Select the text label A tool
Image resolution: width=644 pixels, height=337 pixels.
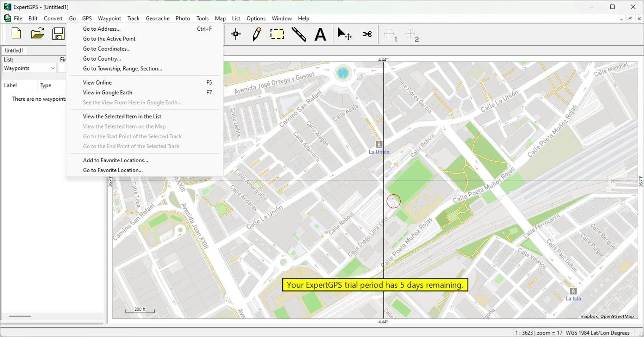321,34
